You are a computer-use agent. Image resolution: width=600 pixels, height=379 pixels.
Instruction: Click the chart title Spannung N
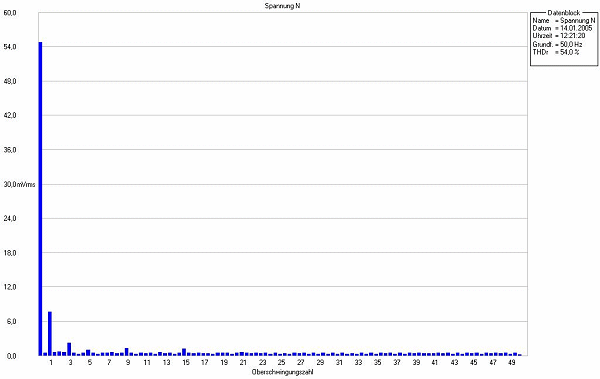[282, 6]
